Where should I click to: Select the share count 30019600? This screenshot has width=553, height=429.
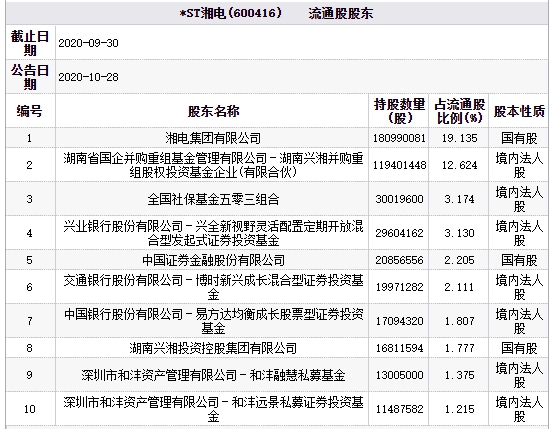pyautogui.click(x=399, y=199)
